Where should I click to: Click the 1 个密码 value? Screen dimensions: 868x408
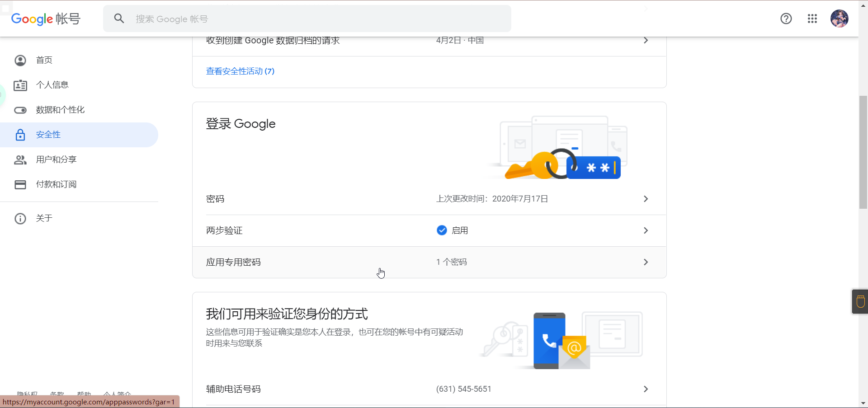pos(452,262)
